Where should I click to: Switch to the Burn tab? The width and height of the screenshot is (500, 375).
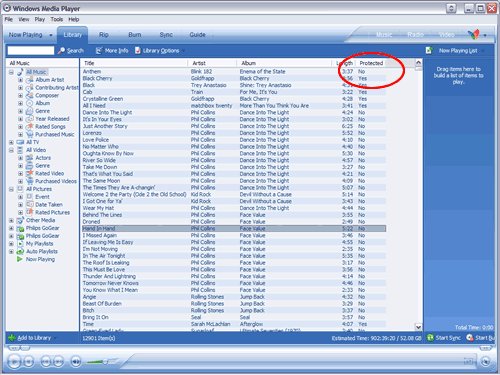[135, 35]
